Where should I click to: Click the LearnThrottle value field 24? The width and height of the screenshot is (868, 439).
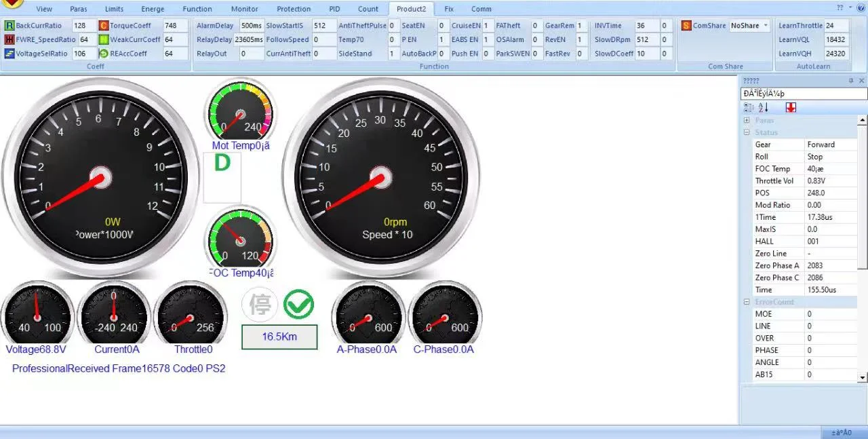pos(837,26)
